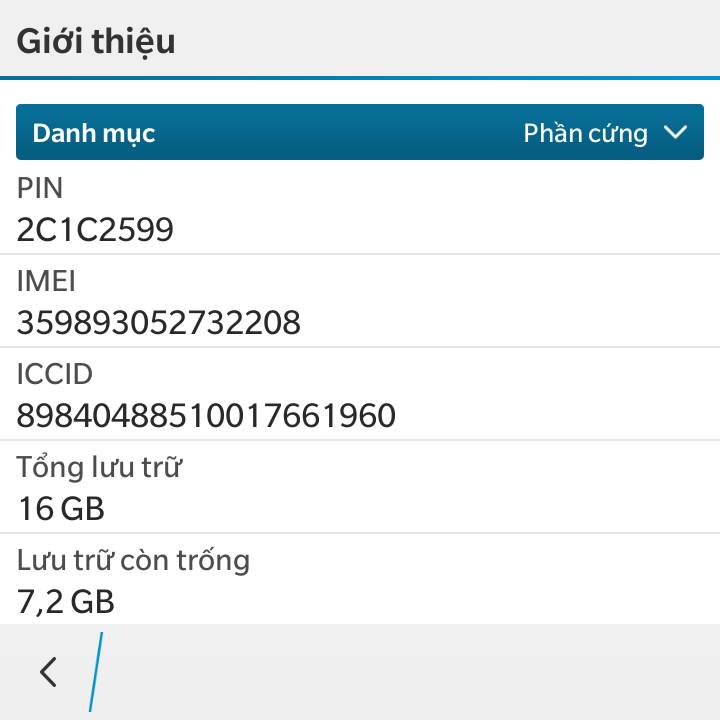Select the IMEI number 359893052732208
Image resolution: width=720 pixels, height=720 pixels.
coord(158,323)
